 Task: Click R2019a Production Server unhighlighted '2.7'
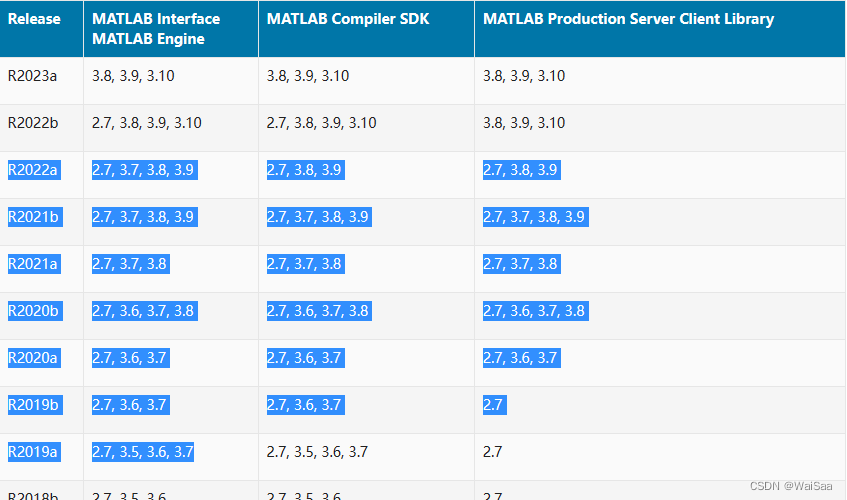493,451
